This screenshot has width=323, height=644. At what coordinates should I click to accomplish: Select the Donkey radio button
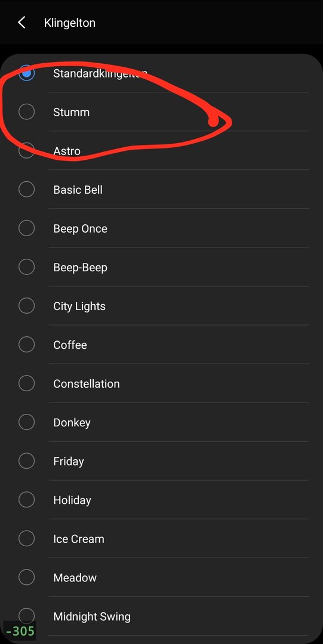(27, 422)
